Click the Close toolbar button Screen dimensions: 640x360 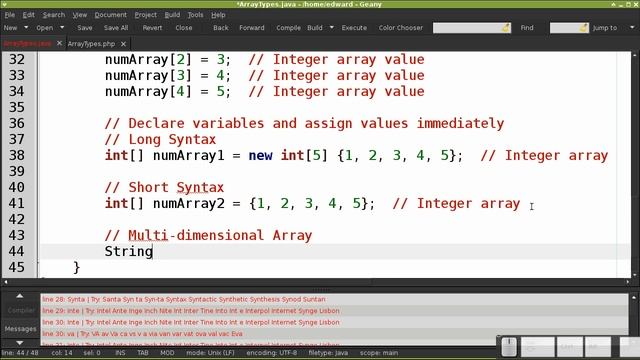point(184,28)
